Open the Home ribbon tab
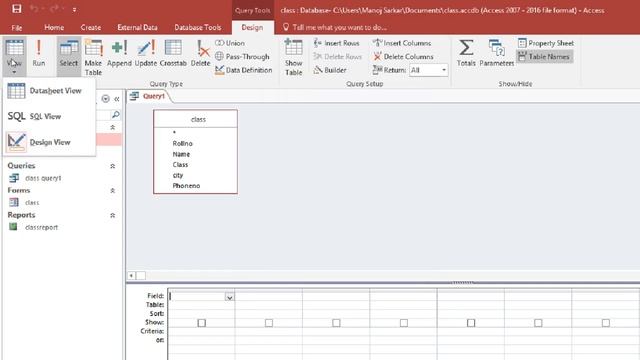 tap(54, 27)
